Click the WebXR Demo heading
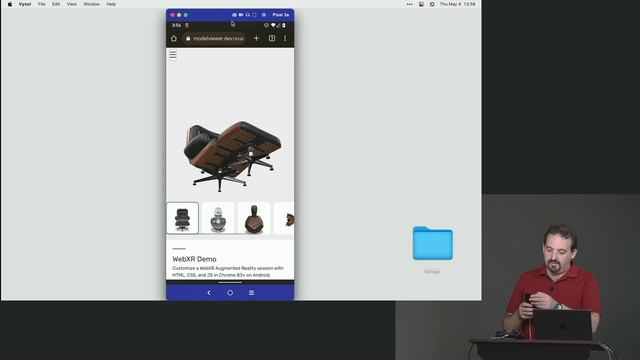 194,259
